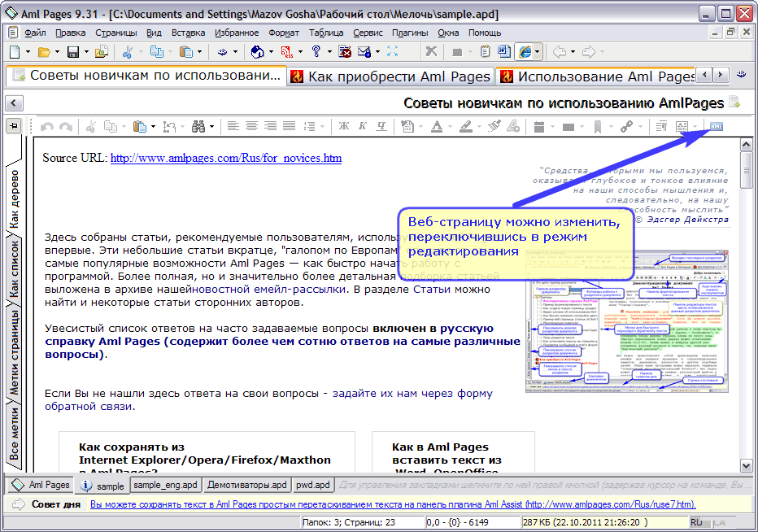Click the bookmark ribbon icon in the editor toolbar
758x532 pixels.
coord(598,127)
